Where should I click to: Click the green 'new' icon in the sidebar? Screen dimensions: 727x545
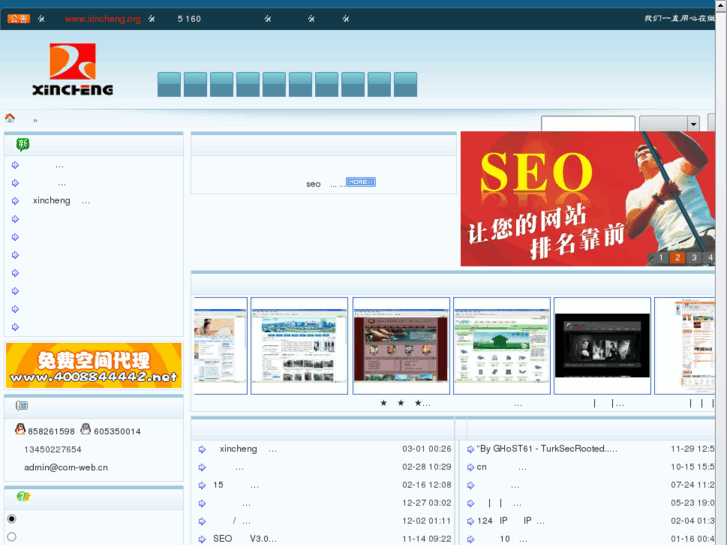pos(22,145)
